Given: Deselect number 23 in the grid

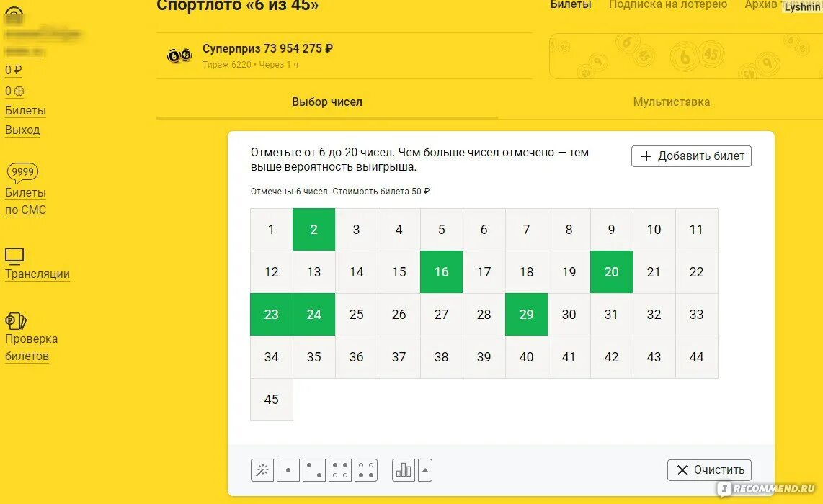Looking at the screenshot, I should (x=272, y=314).
